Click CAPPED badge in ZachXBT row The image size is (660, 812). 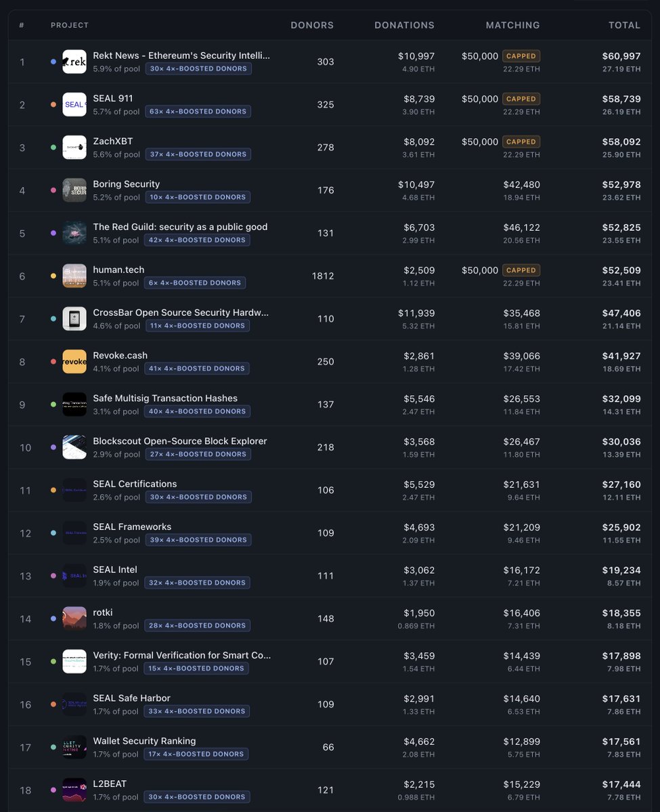coord(521,142)
